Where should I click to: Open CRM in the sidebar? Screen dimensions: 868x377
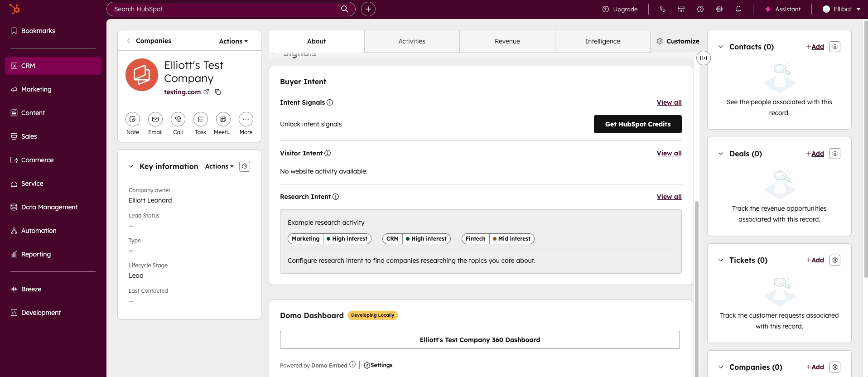pos(53,66)
